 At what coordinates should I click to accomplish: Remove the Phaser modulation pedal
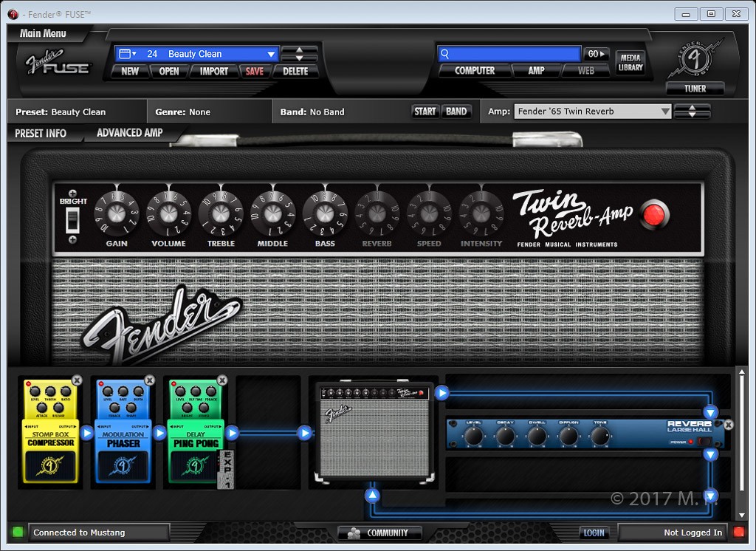(x=149, y=380)
